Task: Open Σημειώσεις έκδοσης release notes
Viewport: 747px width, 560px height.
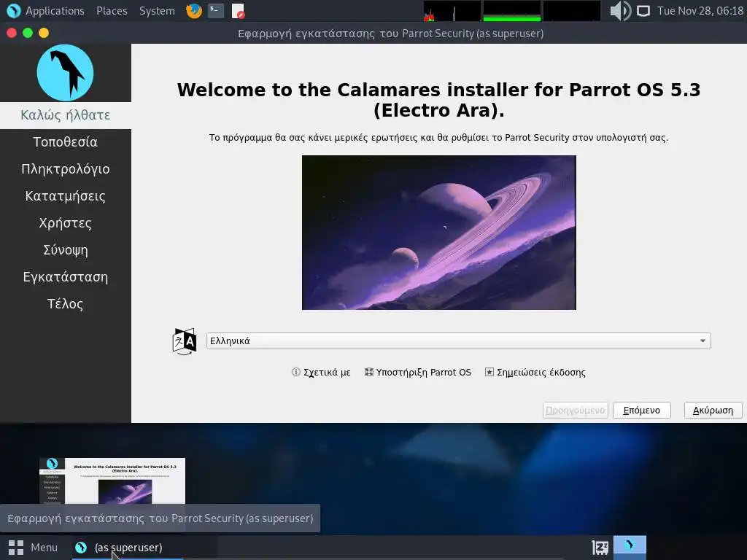Action: click(x=535, y=373)
